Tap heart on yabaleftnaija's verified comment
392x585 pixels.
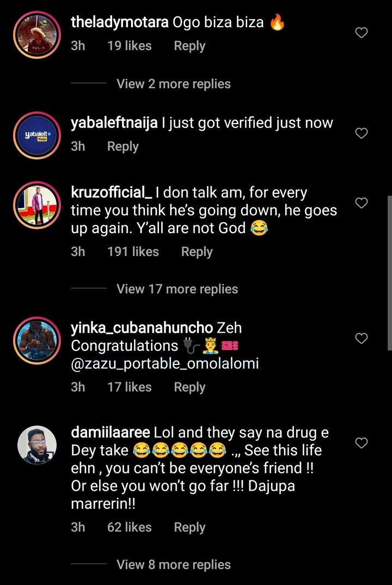click(361, 133)
